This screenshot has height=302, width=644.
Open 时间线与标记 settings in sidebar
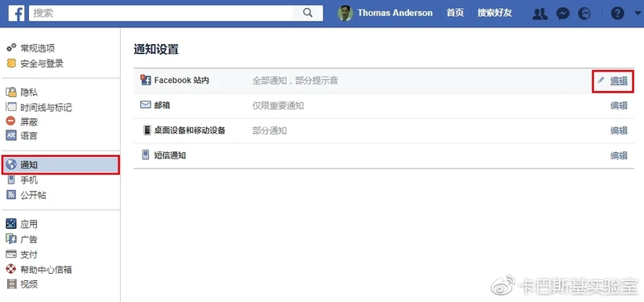[x=46, y=108]
